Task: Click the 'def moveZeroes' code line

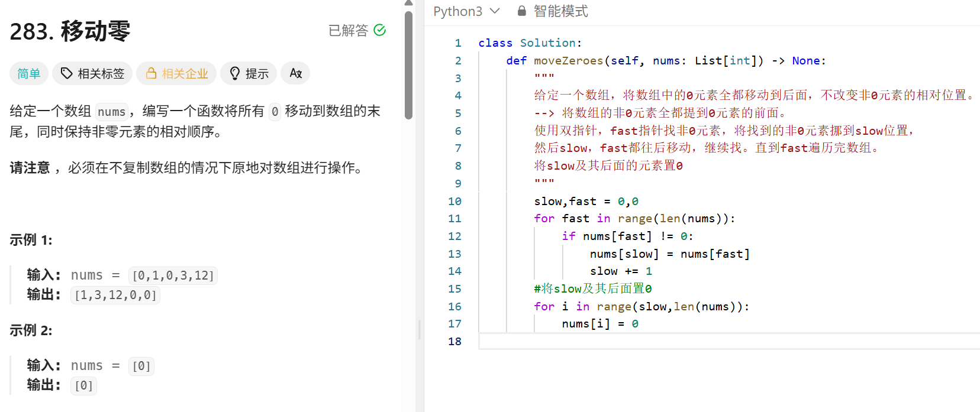Action: point(666,61)
